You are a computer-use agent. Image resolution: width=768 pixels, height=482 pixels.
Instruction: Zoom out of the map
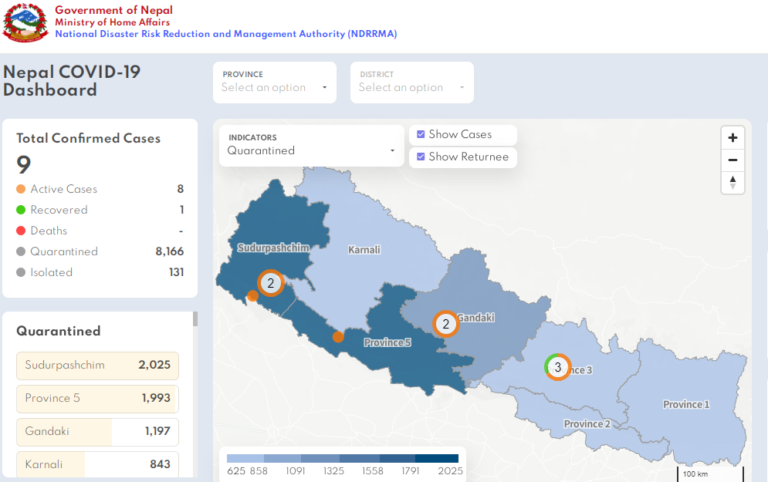pyautogui.click(x=733, y=160)
